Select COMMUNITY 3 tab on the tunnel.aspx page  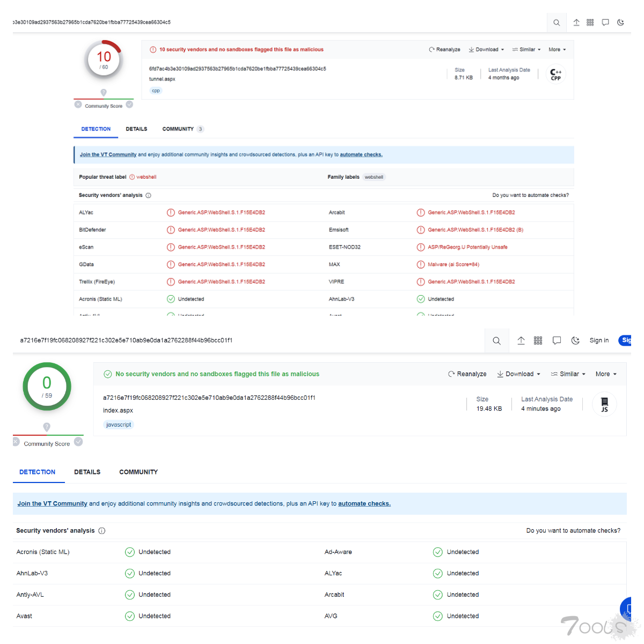182,129
